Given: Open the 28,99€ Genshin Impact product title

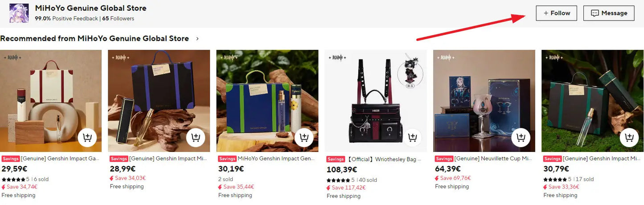Looking at the screenshot, I should (x=168, y=159).
